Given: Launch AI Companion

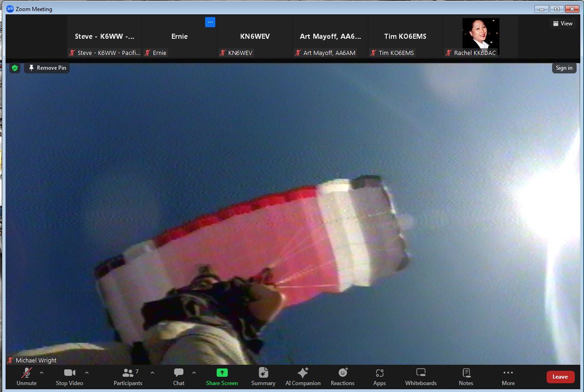Looking at the screenshot, I should click(x=303, y=376).
